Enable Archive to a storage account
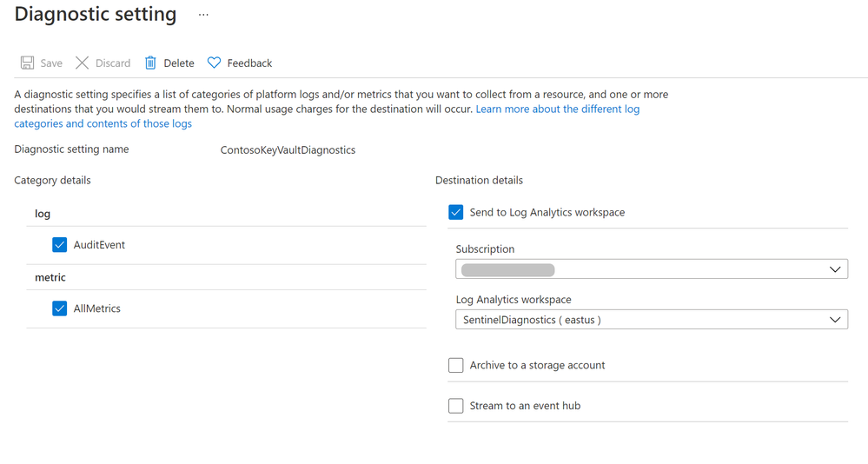The width and height of the screenshot is (868, 464). coord(456,365)
